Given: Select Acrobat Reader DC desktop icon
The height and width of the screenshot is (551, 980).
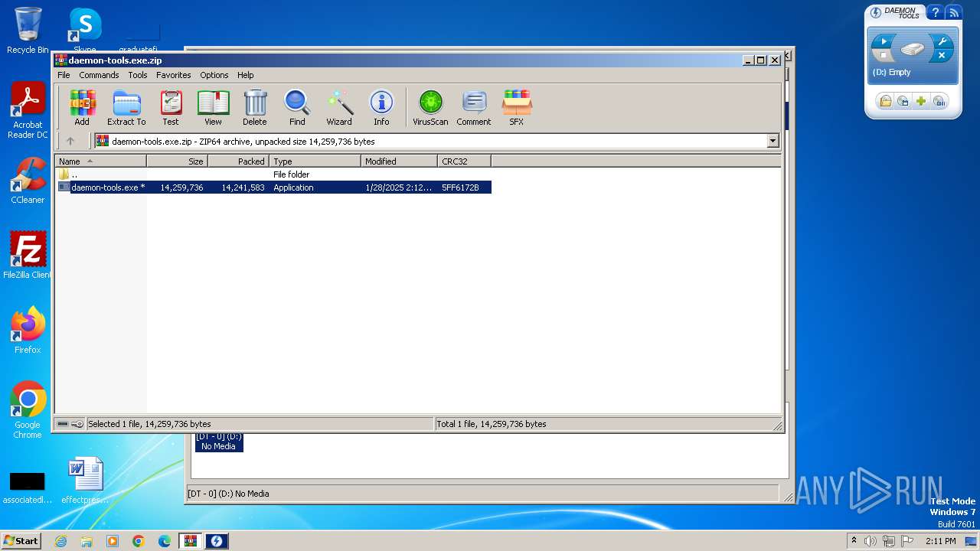Looking at the screenshot, I should tap(28, 110).
